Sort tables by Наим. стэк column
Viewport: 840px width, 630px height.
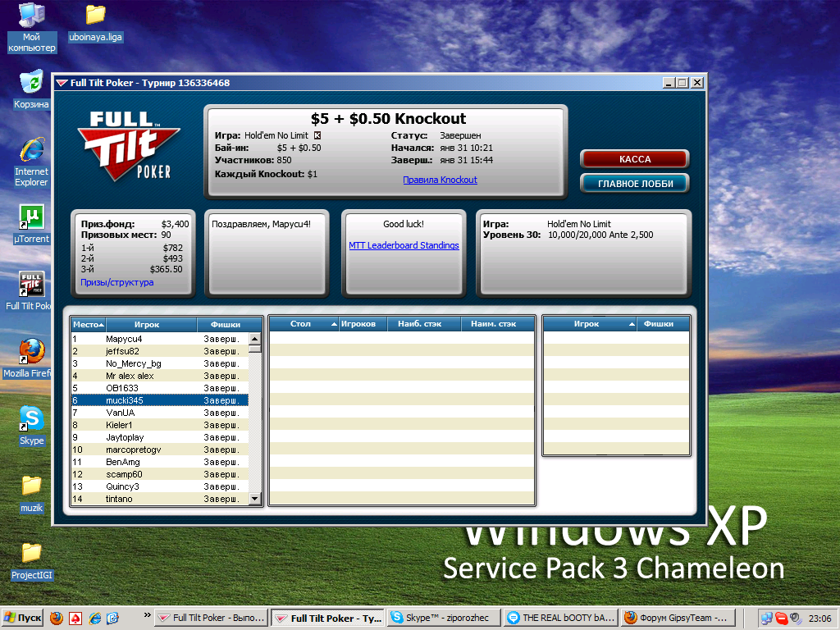point(498,324)
